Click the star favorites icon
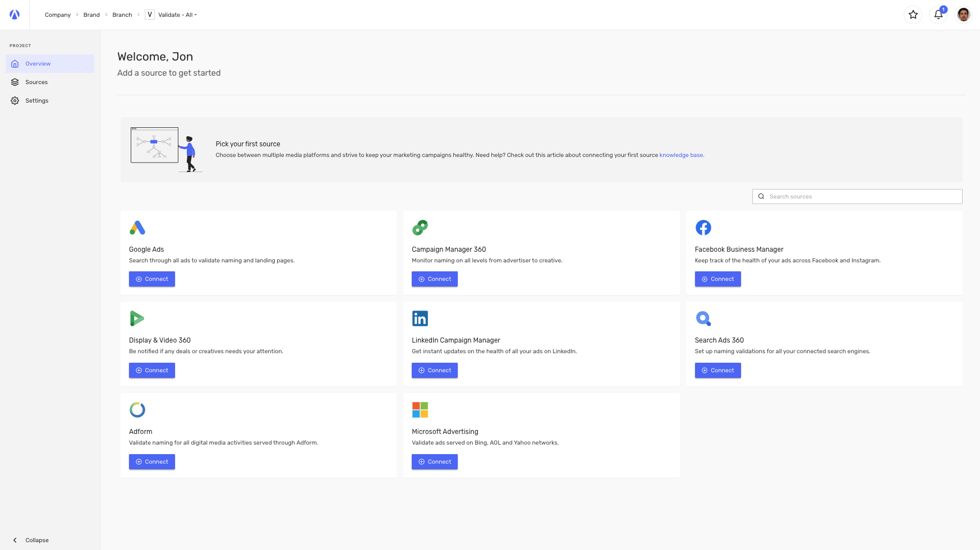This screenshot has height=550, width=980. [x=913, y=15]
